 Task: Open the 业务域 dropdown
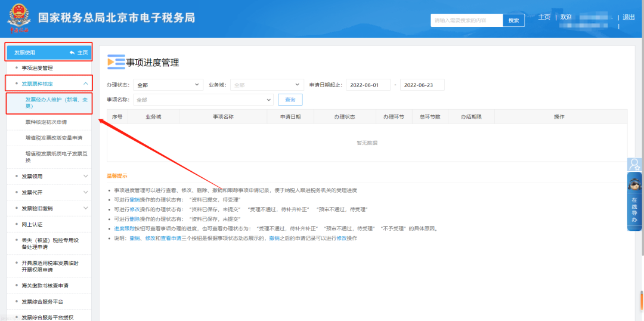[x=267, y=85]
